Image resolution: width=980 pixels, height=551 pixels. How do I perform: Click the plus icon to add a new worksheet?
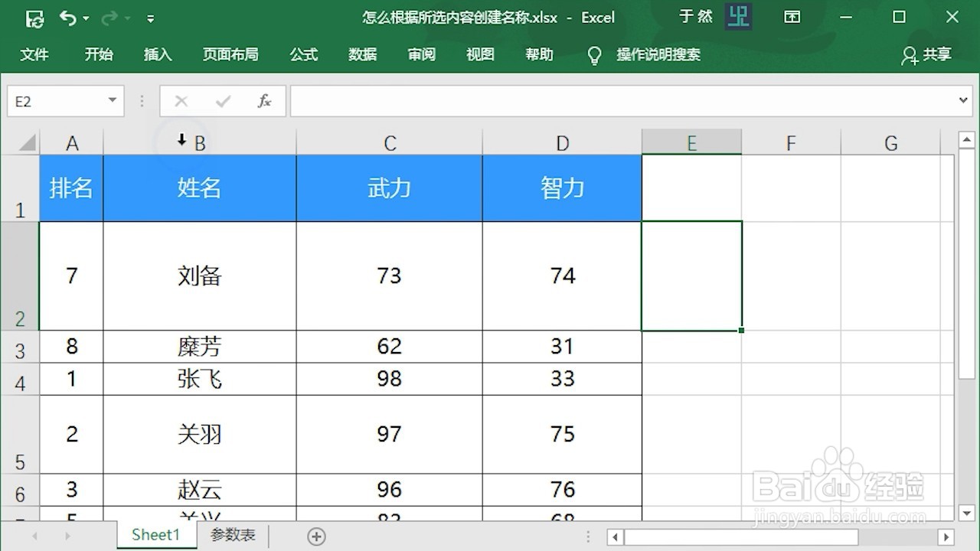(315, 536)
